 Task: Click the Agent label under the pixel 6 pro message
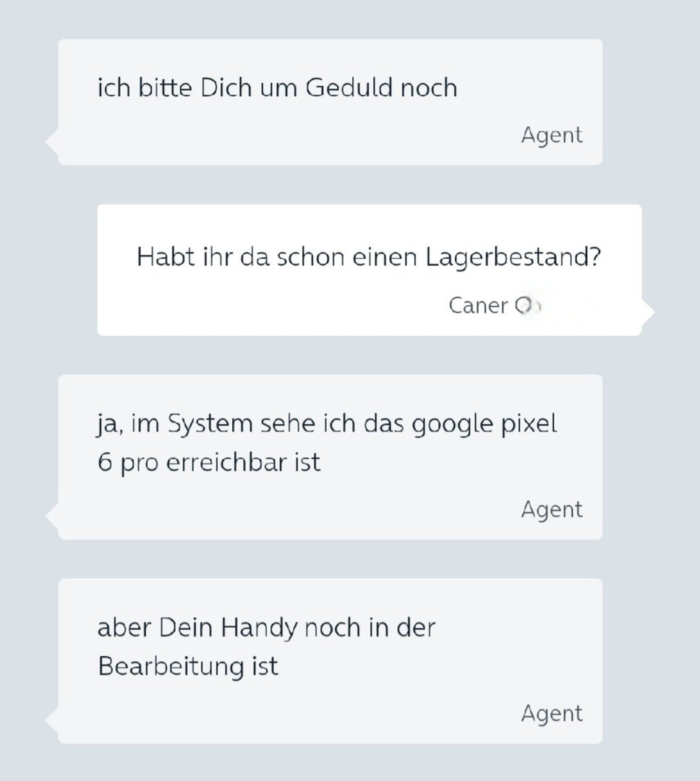552,510
